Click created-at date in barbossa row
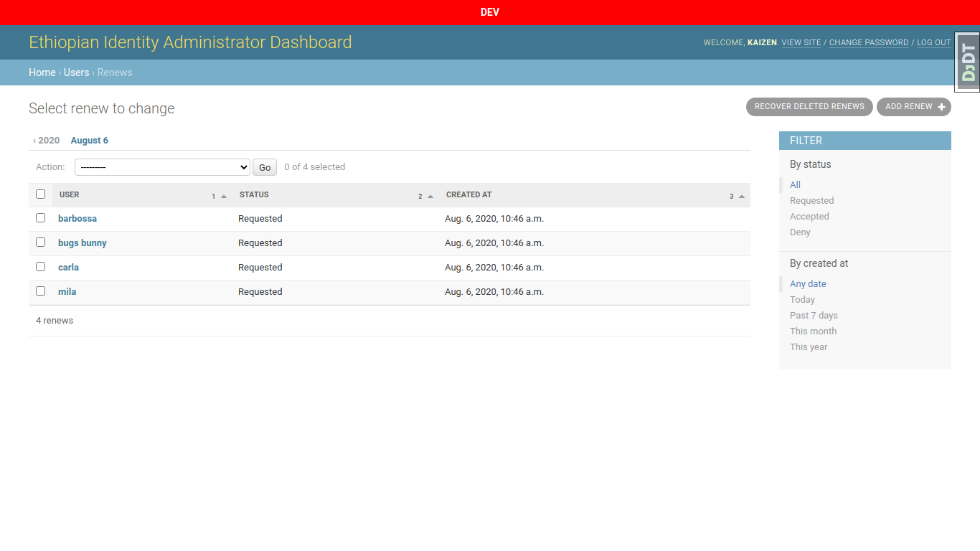The width and height of the screenshot is (980, 551). (494, 219)
